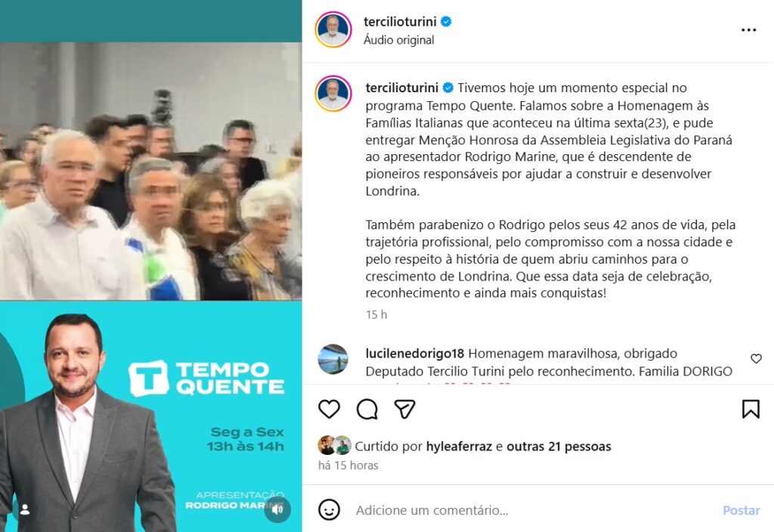Open the tercilioturini profile picture in the header
This screenshot has width=774, height=532.
333,29
